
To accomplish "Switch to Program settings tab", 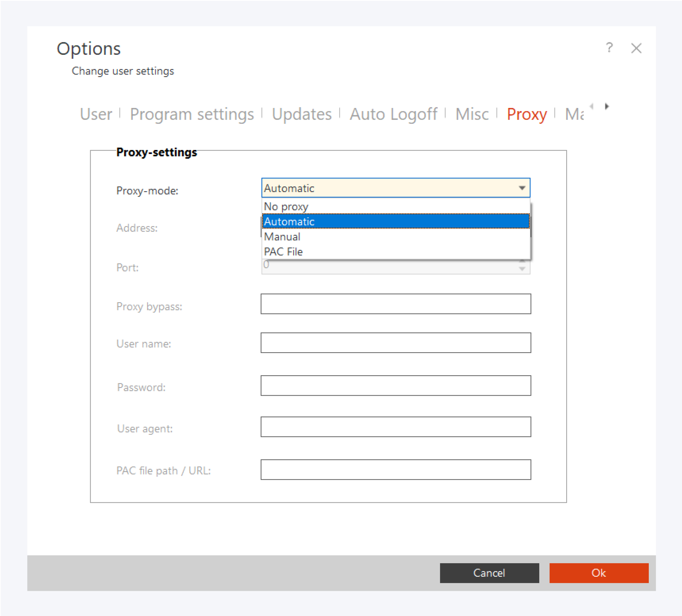I will coord(192,114).
